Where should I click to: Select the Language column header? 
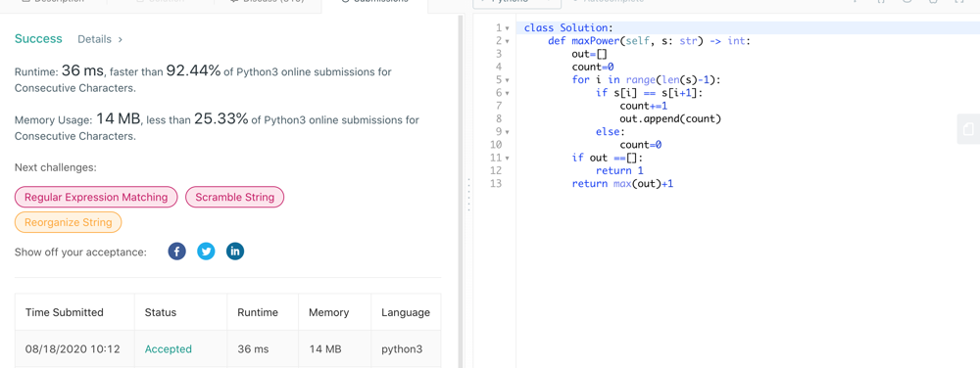click(x=406, y=312)
